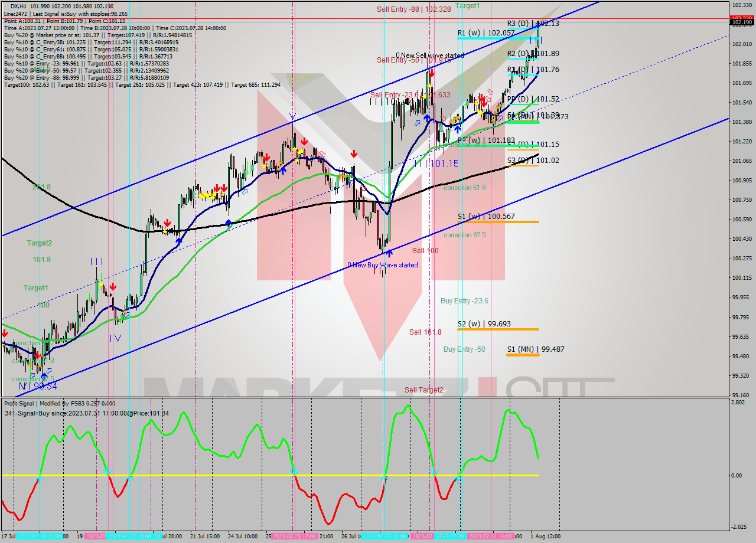Click the blue up arrow above 'New Buy Wave started'
Image resolution: width=756 pixels, height=543 pixels.
(x=389, y=253)
